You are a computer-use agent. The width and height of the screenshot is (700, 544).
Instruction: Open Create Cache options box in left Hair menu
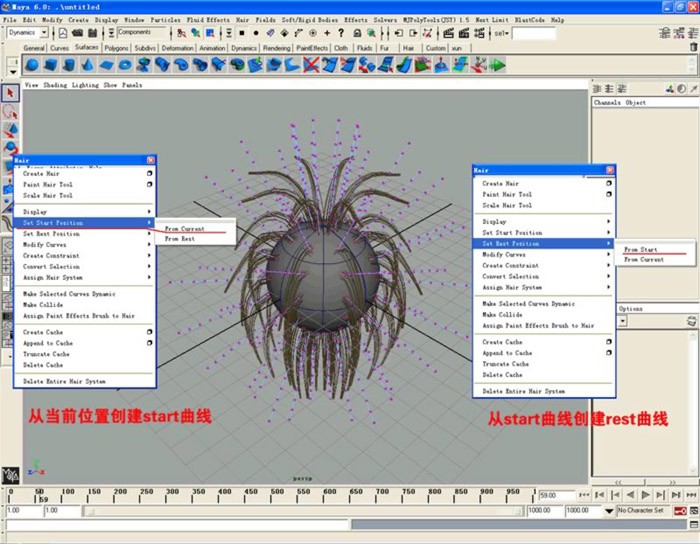[150, 332]
